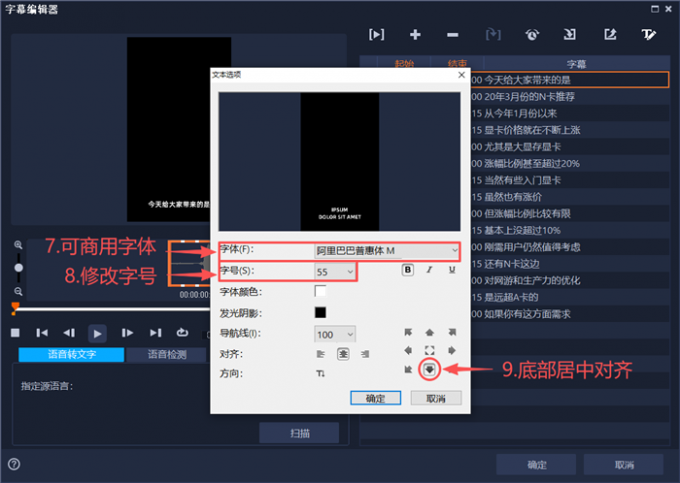This screenshot has width=680, height=483.
Task: Position text at middle right
Action: click(x=452, y=350)
